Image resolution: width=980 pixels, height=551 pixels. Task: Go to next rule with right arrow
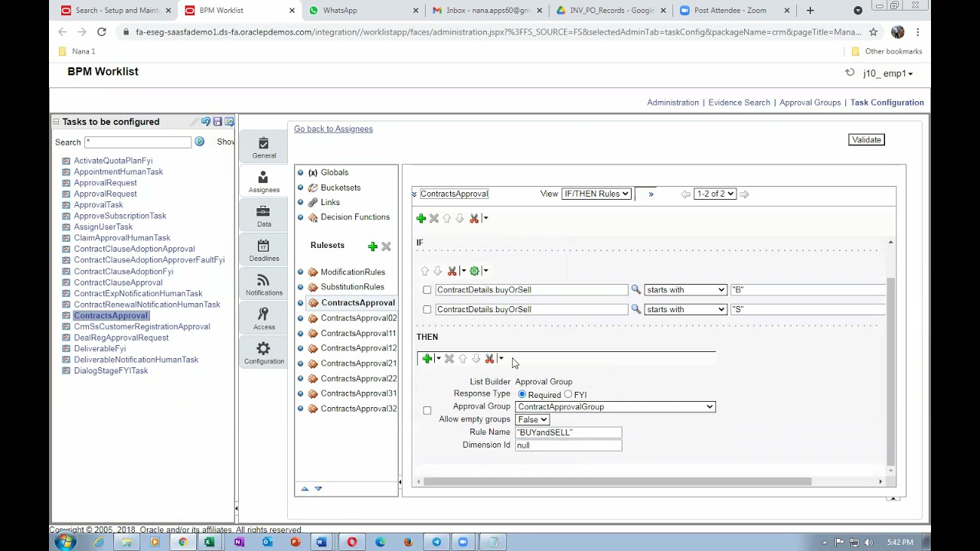click(744, 194)
